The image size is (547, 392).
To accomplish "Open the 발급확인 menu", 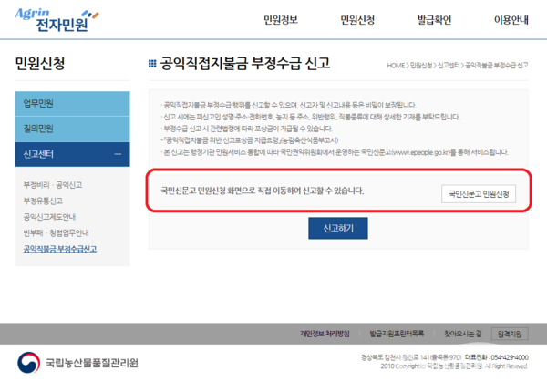I will click(x=434, y=20).
